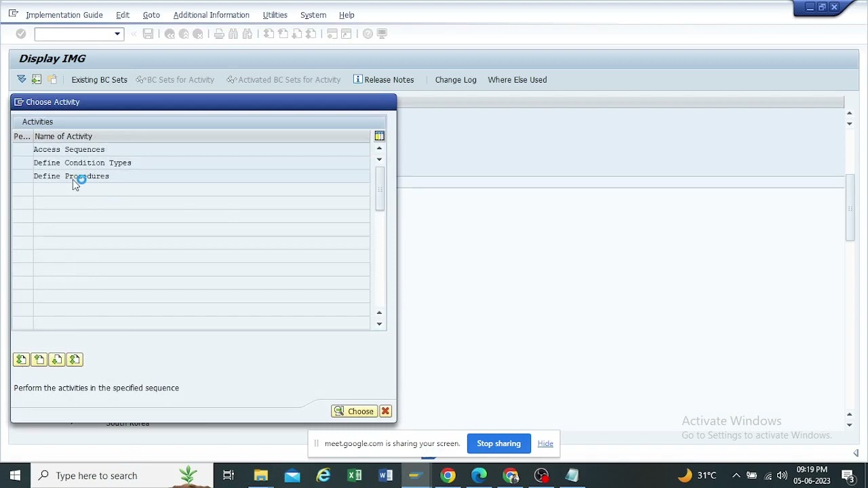Open the table settings grid icon

pyautogui.click(x=379, y=136)
